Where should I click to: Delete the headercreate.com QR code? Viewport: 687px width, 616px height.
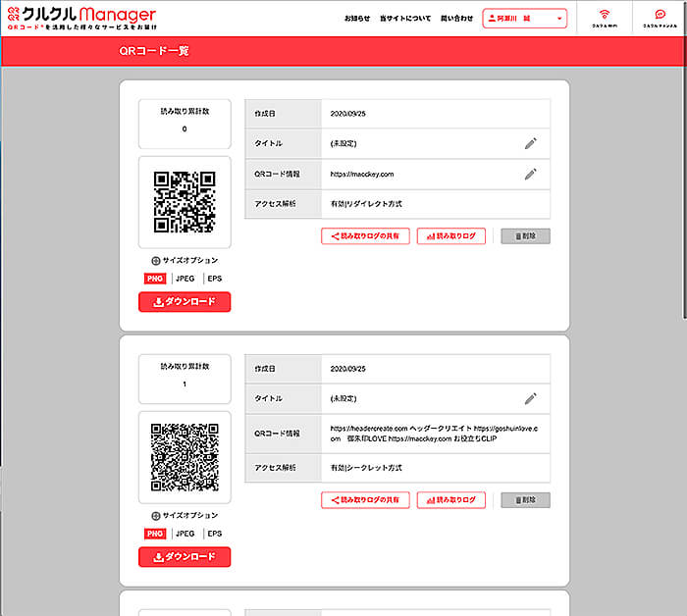point(525,500)
